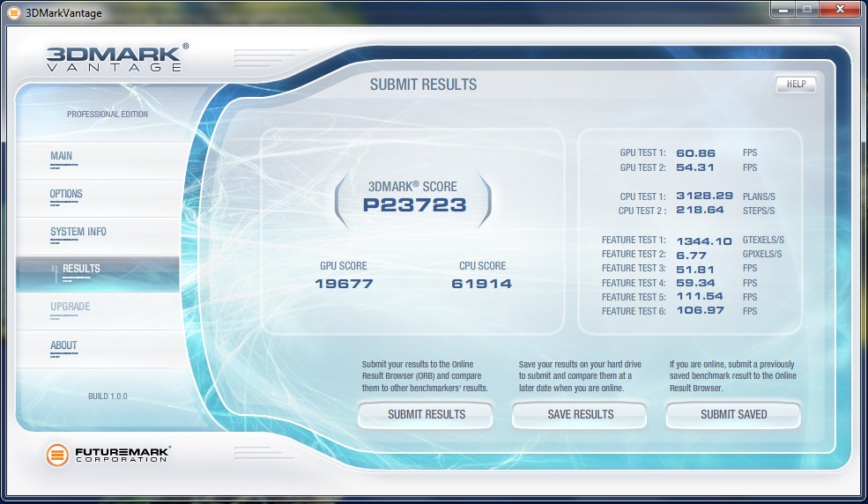Click the BUILD 1.0.0 label

[x=108, y=397]
